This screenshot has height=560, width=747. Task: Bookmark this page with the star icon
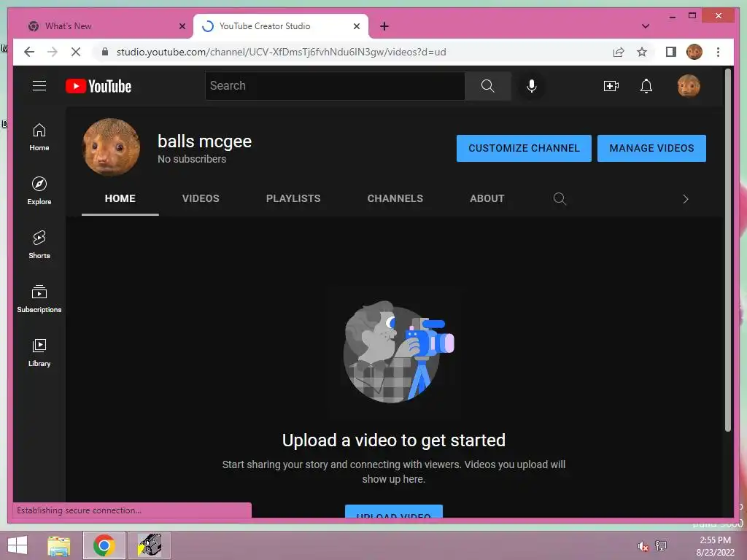(642, 52)
